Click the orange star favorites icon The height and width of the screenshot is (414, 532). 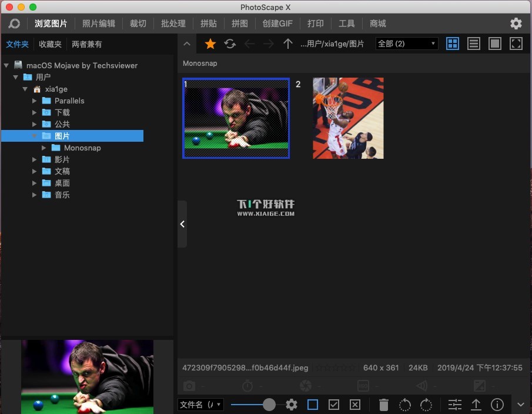click(x=210, y=44)
